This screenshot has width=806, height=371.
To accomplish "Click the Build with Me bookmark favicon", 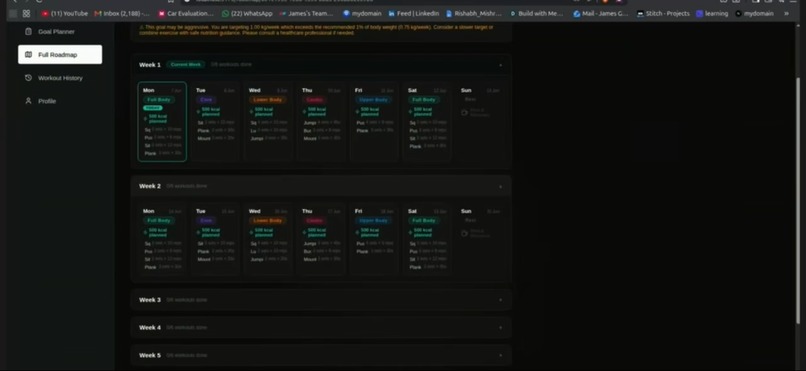I will coord(512,14).
